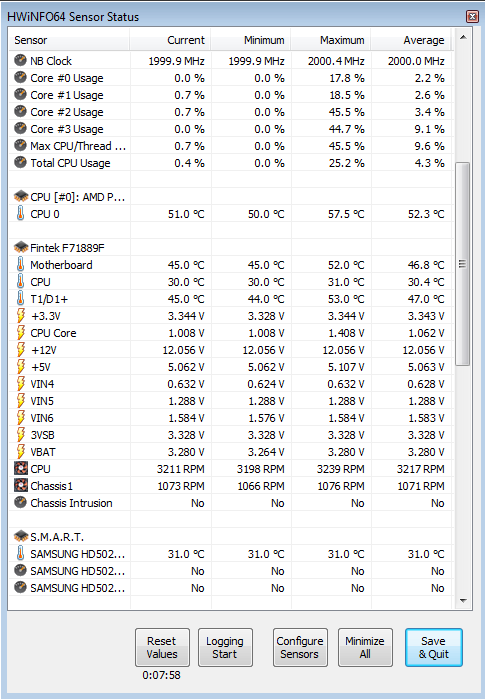The image size is (486, 699).
Task: Click the Maximum column header
Action: pos(331,40)
